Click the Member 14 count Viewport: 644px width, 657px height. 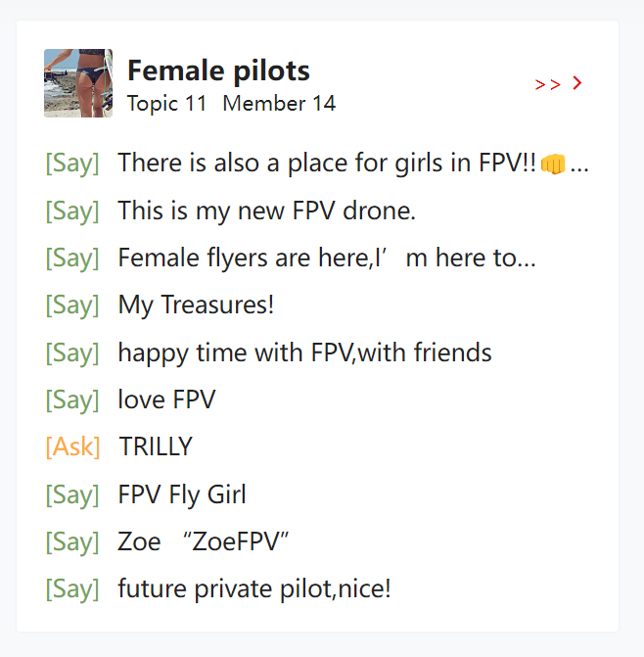[x=279, y=103]
